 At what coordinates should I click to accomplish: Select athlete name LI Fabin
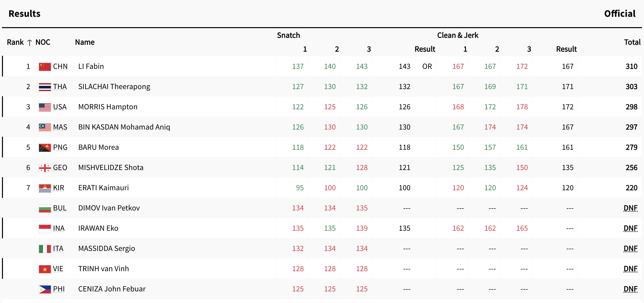91,66
